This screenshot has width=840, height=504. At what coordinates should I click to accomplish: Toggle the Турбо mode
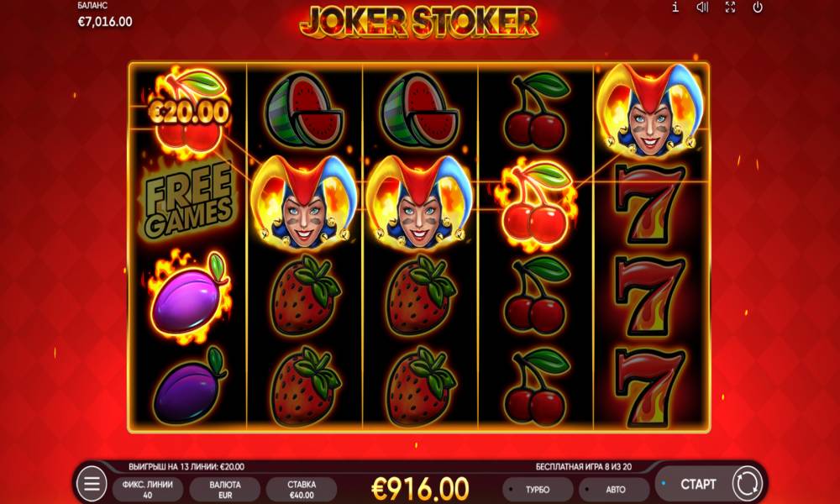[538, 490]
